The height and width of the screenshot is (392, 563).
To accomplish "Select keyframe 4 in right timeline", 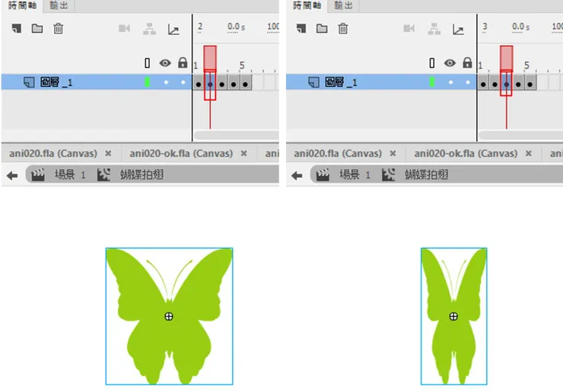I will (518, 82).
